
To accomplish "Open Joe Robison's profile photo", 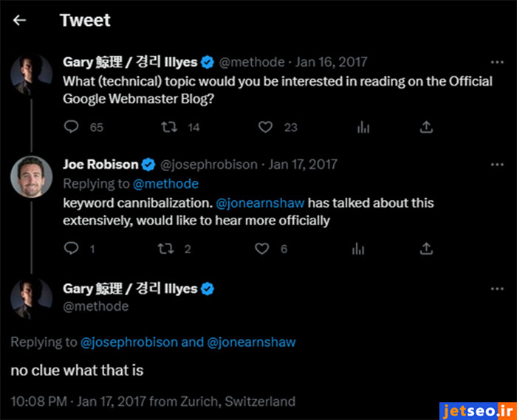I will click(31, 177).
